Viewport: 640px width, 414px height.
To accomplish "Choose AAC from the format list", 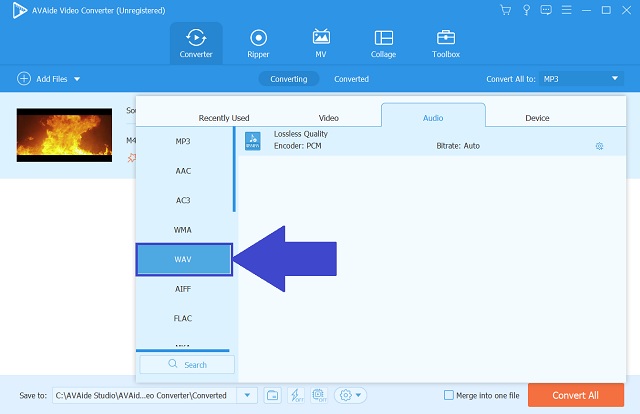I will pos(183,171).
